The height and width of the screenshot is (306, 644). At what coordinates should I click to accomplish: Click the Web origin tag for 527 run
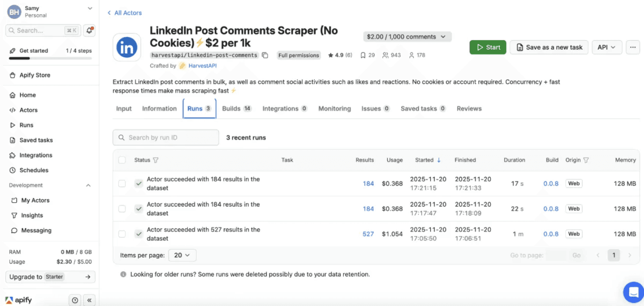574,234
